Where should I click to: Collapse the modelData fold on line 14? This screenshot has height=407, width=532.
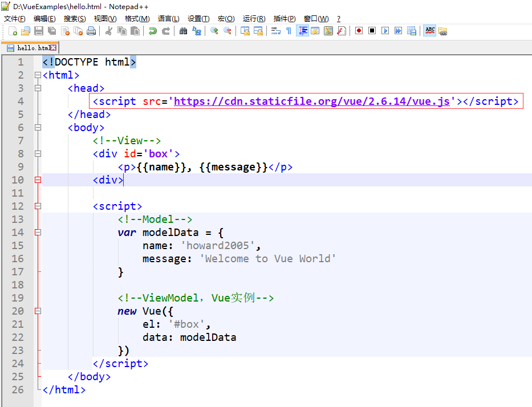tap(38, 233)
